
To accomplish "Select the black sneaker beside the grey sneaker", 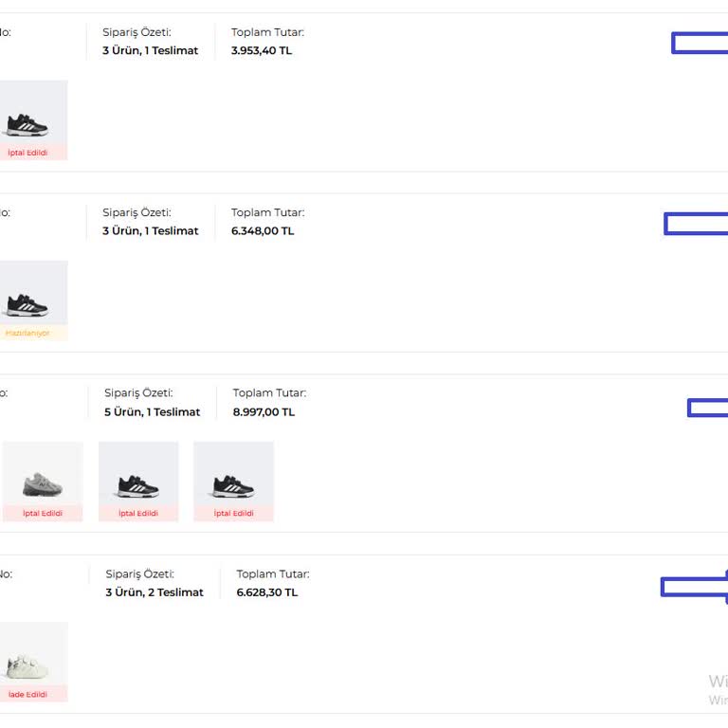I will pyautogui.click(x=138, y=477).
